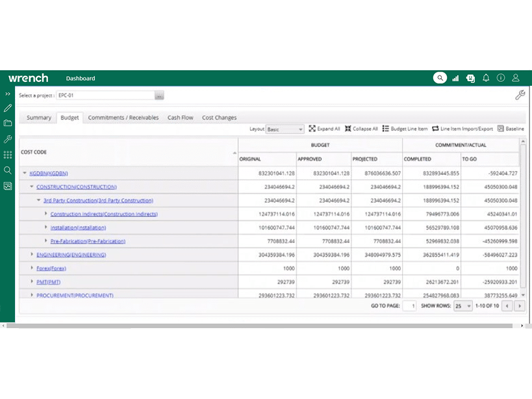532x399 pixels.
Task: Open the chat bot assistant icon
Action: pyautogui.click(x=470, y=78)
